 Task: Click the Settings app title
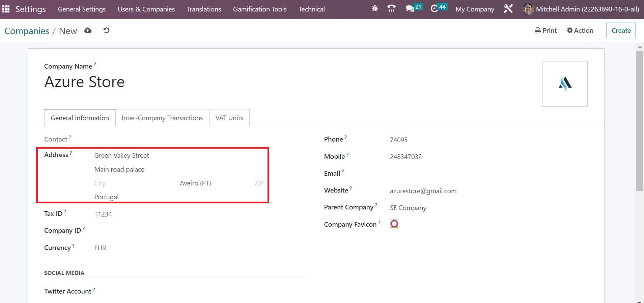point(31,9)
